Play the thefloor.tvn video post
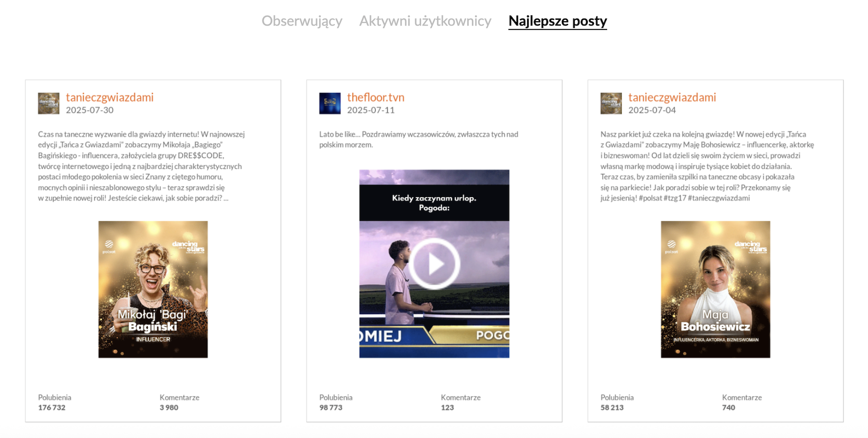 434,264
